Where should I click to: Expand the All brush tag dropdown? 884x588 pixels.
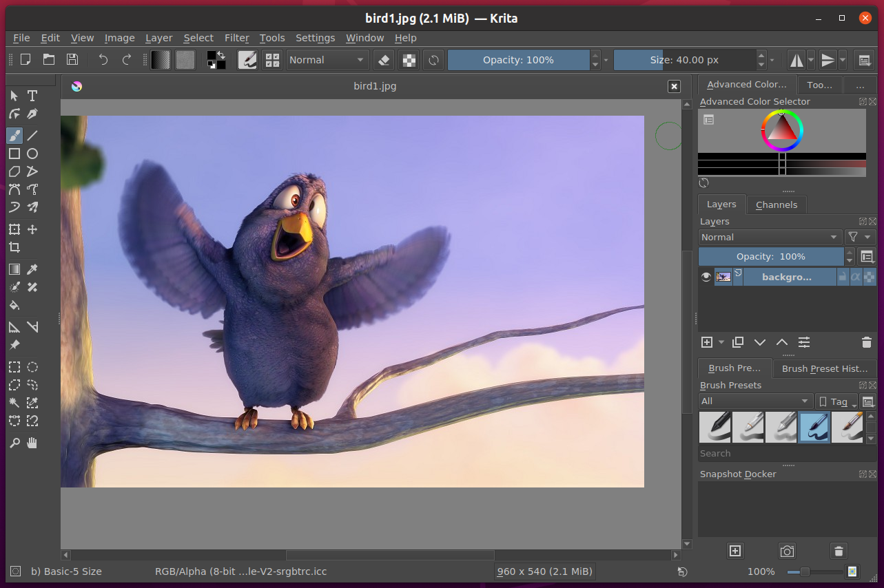click(x=755, y=401)
